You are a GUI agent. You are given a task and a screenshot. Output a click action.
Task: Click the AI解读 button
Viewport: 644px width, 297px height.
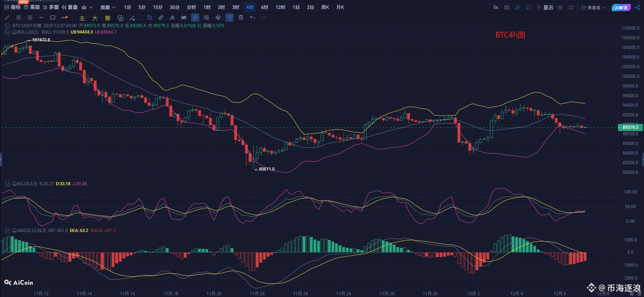621,7
